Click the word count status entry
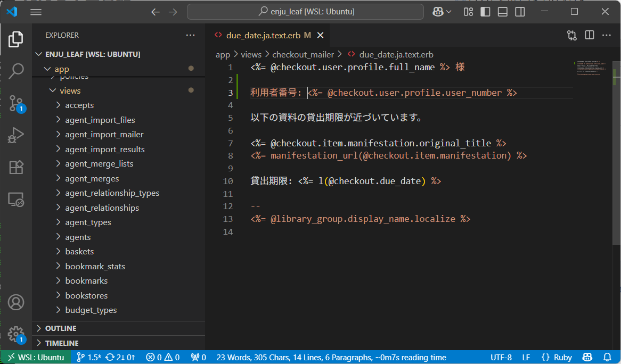This screenshot has width=621, height=364. click(331, 357)
